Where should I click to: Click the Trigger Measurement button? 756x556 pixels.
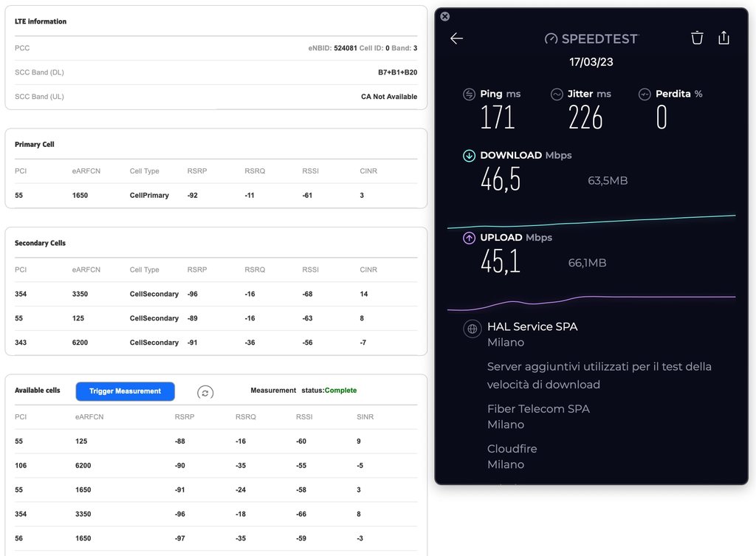125,391
